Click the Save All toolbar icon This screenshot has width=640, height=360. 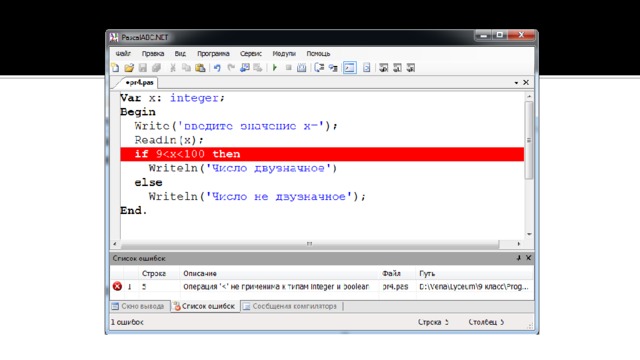coord(156,68)
